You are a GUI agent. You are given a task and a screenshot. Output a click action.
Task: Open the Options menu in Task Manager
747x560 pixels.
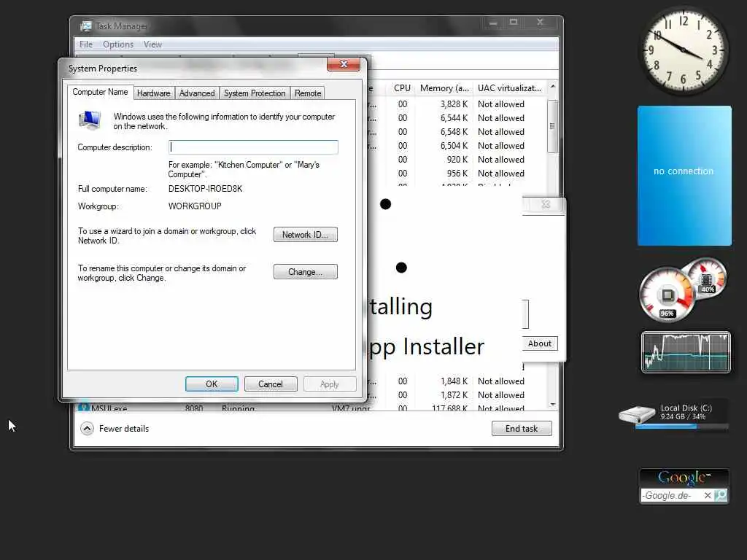[x=118, y=44]
